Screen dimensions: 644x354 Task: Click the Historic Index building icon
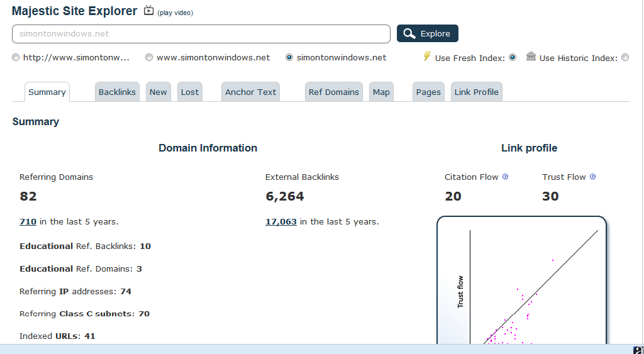point(531,57)
